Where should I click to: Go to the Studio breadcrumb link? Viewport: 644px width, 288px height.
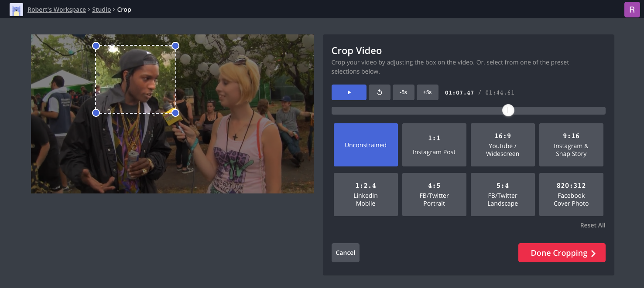pyautogui.click(x=101, y=10)
